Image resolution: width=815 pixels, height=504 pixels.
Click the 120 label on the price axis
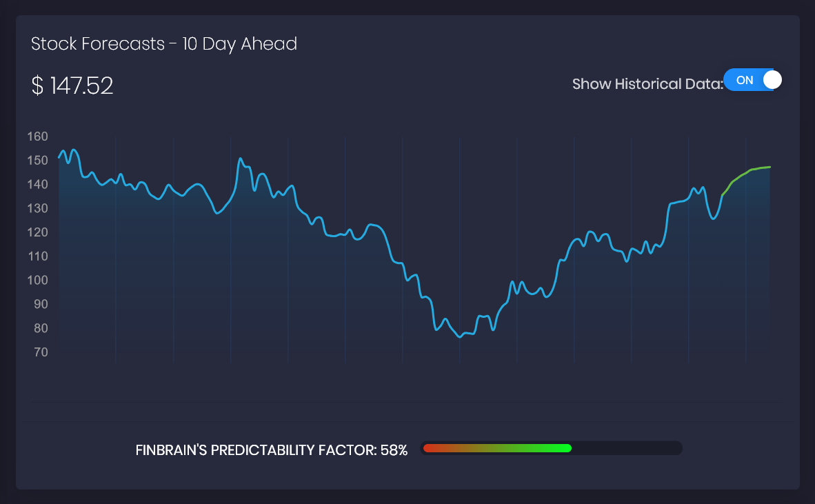click(37, 232)
